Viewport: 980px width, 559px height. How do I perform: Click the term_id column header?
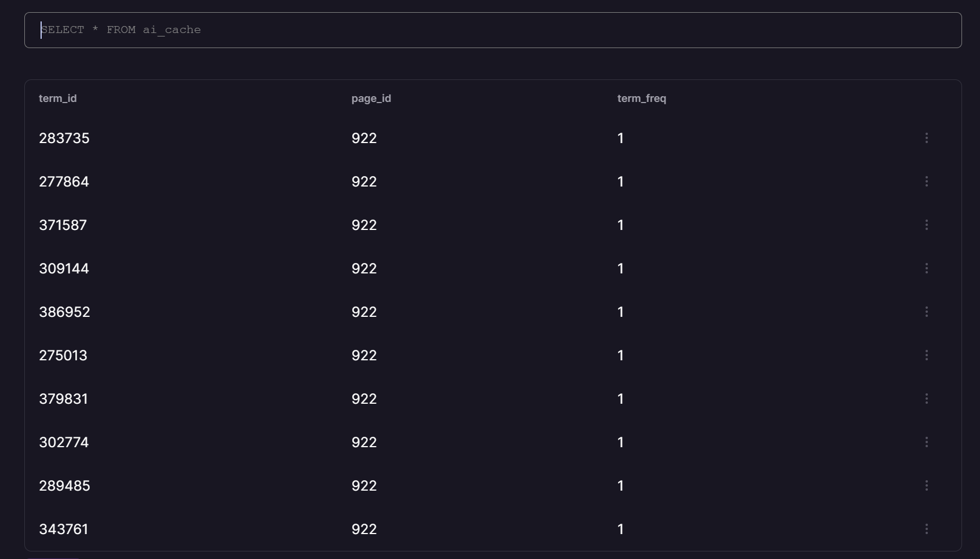pyautogui.click(x=58, y=98)
